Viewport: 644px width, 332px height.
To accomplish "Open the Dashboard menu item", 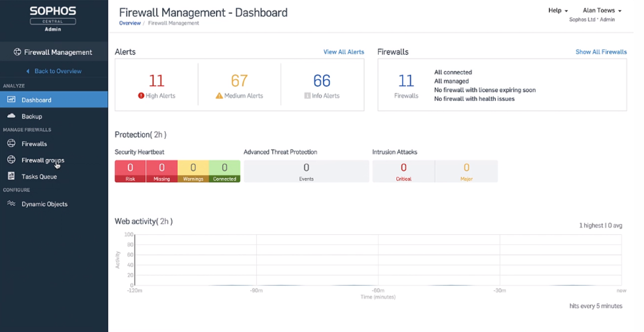I will (x=54, y=100).
